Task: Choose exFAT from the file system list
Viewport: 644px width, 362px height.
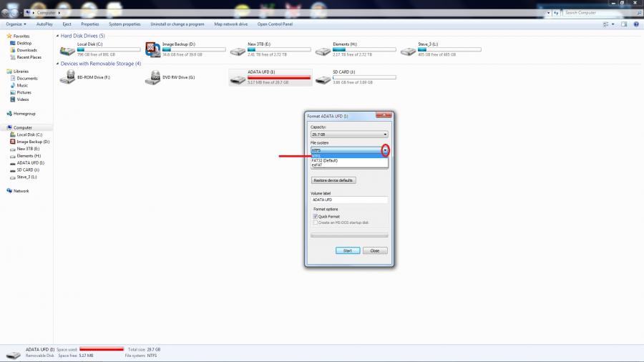Action: click(x=349, y=165)
